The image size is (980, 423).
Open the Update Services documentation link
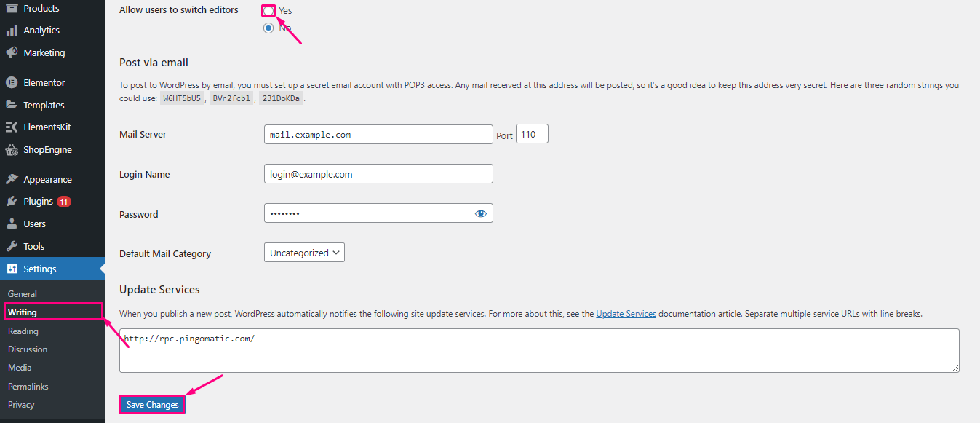tap(626, 314)
